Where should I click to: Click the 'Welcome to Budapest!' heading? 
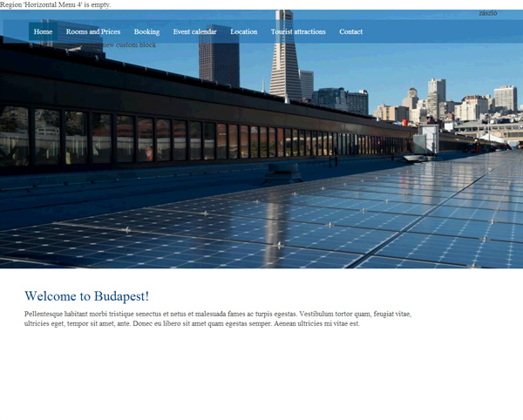coord(86,296)
